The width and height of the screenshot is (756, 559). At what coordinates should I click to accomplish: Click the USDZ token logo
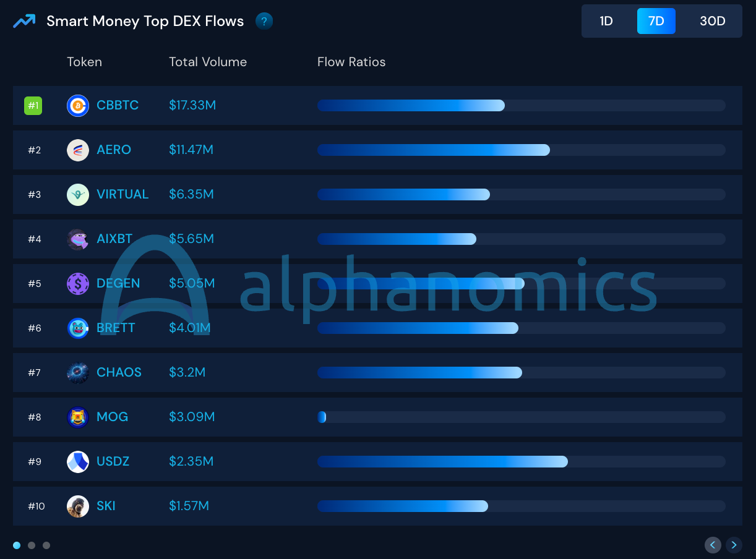click(x=78, y=462)
